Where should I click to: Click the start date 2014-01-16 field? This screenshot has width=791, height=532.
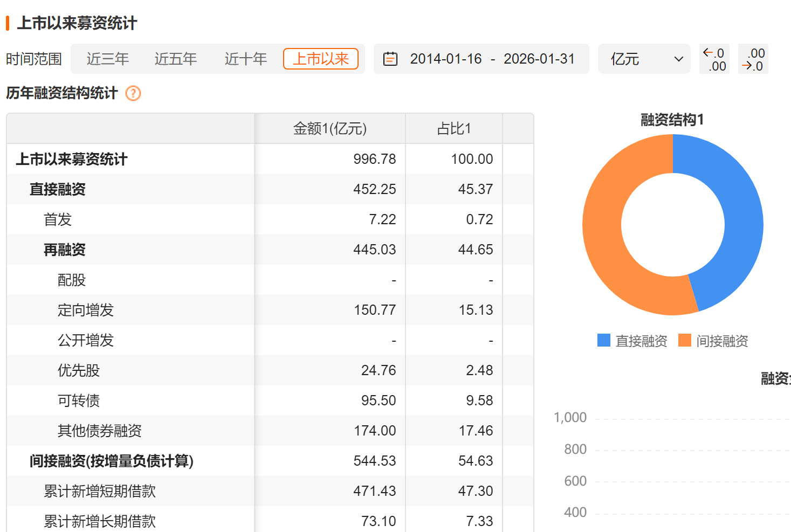(446, 59)
